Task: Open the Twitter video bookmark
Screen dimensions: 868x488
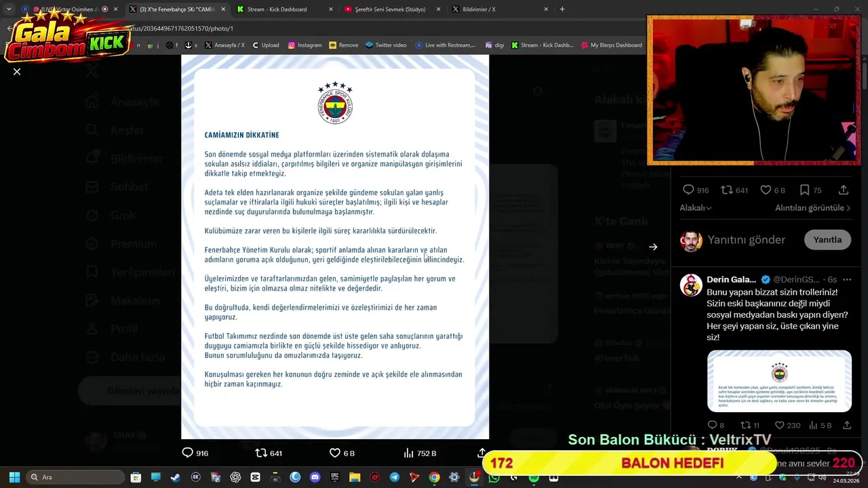Action: [x=386, y=45]
